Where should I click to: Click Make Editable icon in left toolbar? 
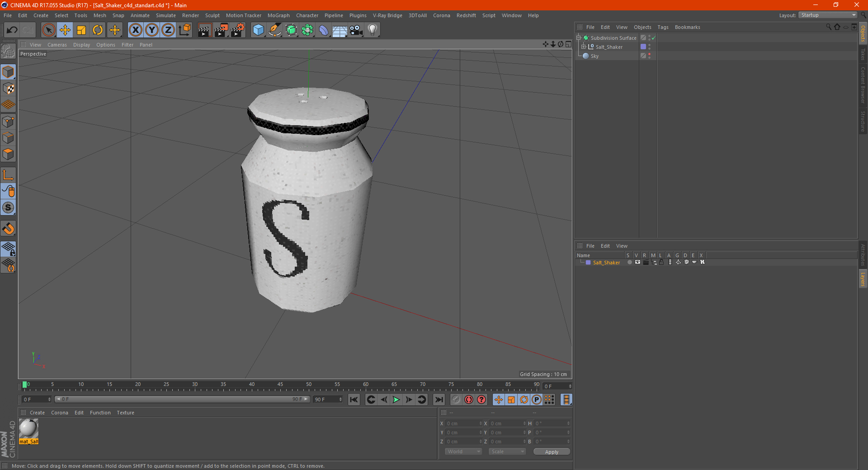pyautogui.click(x=8, y=52)
